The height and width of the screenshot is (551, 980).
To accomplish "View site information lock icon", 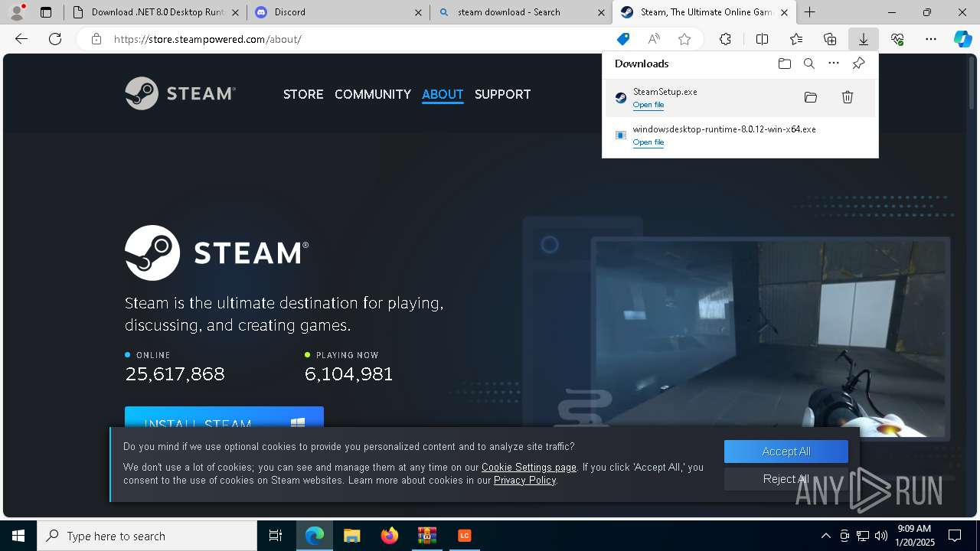I will [96, 39].
